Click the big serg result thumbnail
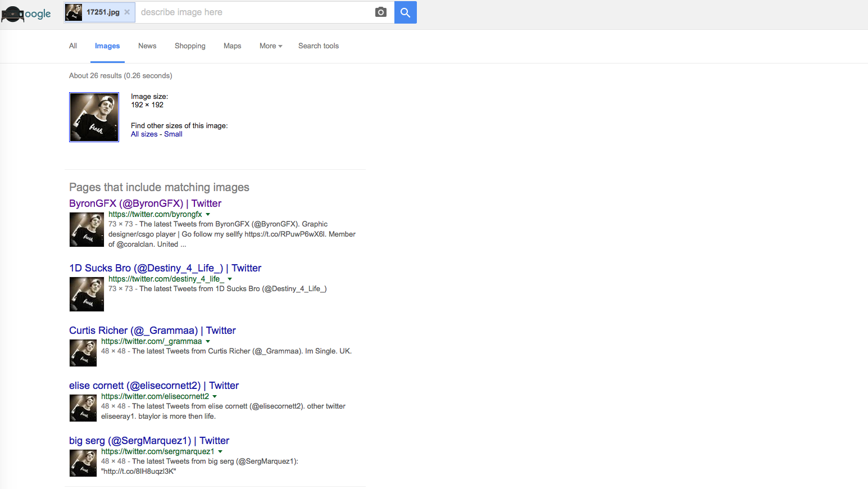 click(83, 463)
